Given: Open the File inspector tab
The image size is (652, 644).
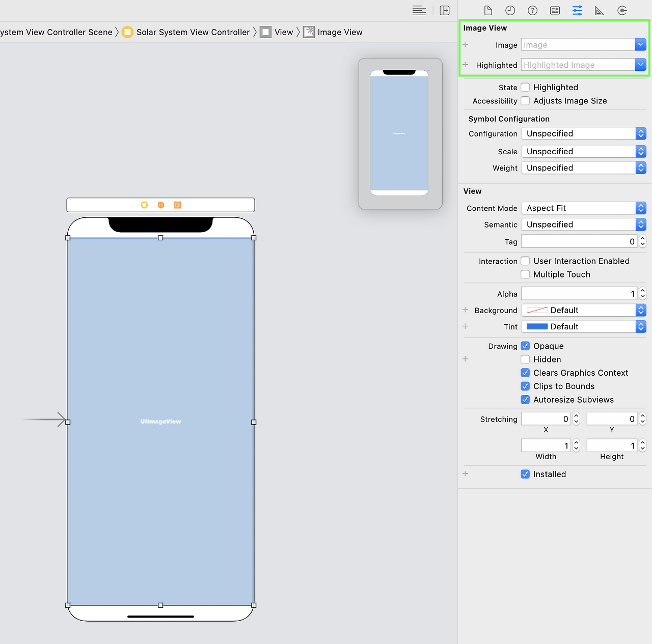Looking at the screenshot, I should (488, 11).
